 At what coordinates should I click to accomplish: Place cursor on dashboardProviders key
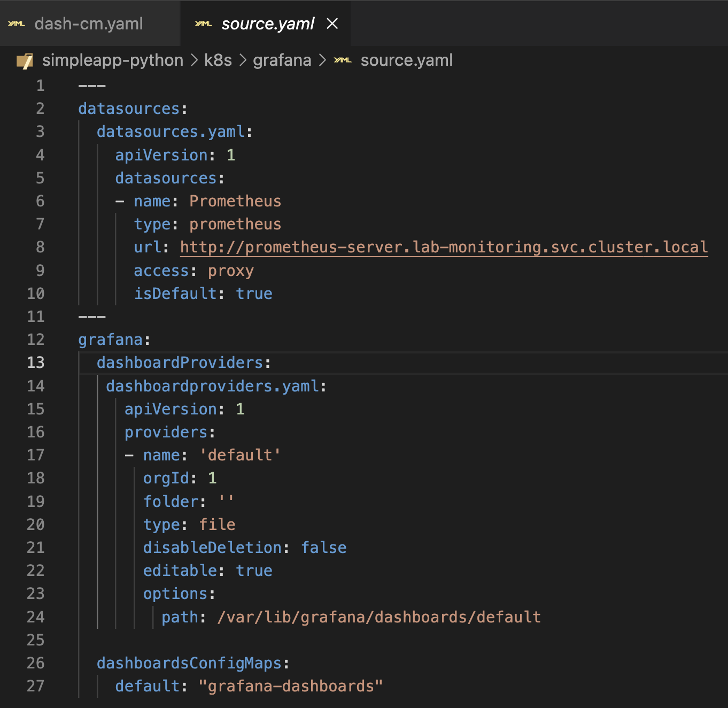click(180, 363)
